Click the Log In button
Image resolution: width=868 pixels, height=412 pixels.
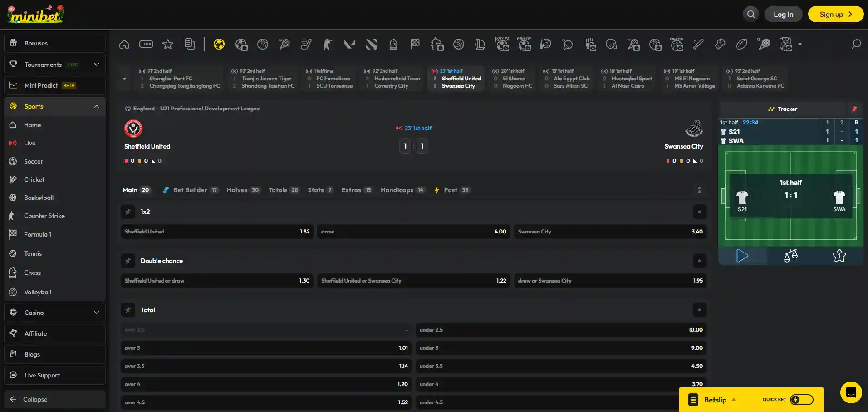(x=784, y=14)
